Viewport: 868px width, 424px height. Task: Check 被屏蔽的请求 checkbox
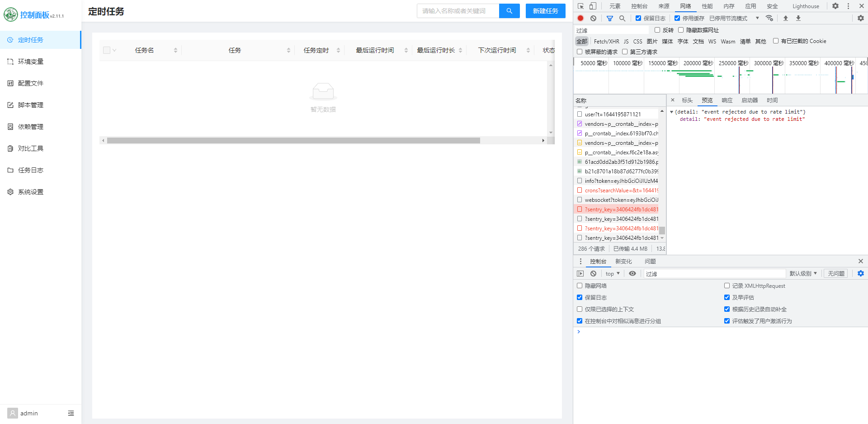coord(580,52)
